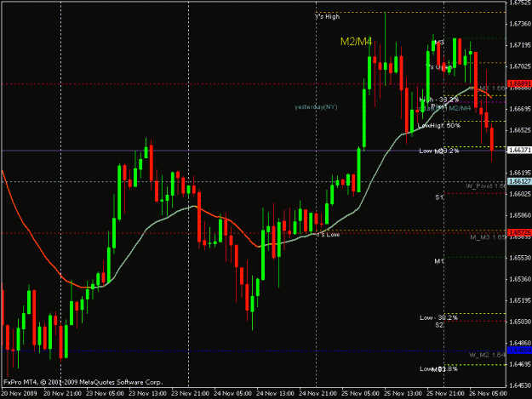Click "20 Nov 21:00" on the time axis
532x399 pixels.
62,394
